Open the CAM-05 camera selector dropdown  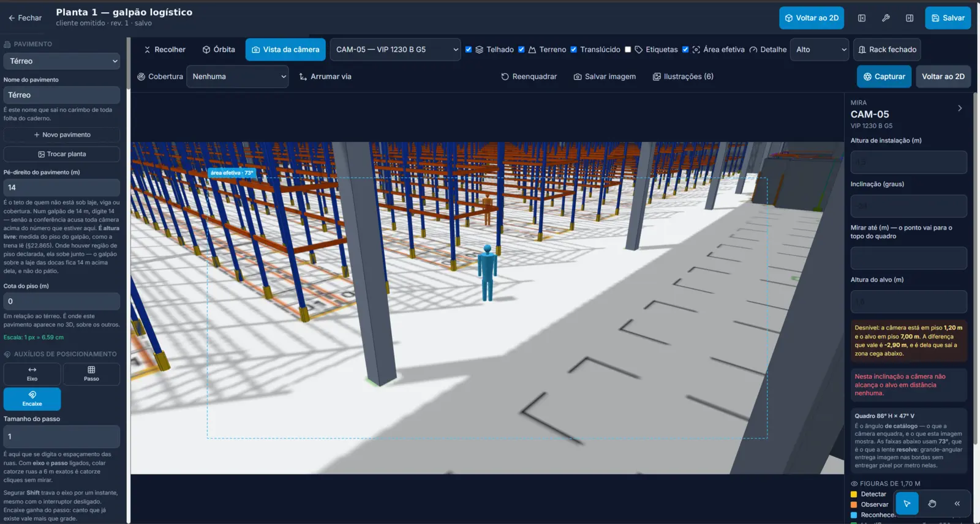pos(396,50)
